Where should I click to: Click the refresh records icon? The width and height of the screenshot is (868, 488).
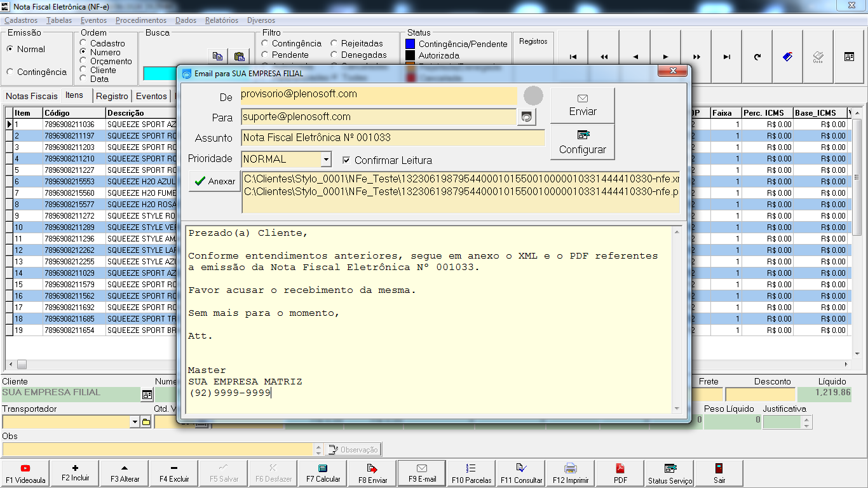click(x=757, y=57)
